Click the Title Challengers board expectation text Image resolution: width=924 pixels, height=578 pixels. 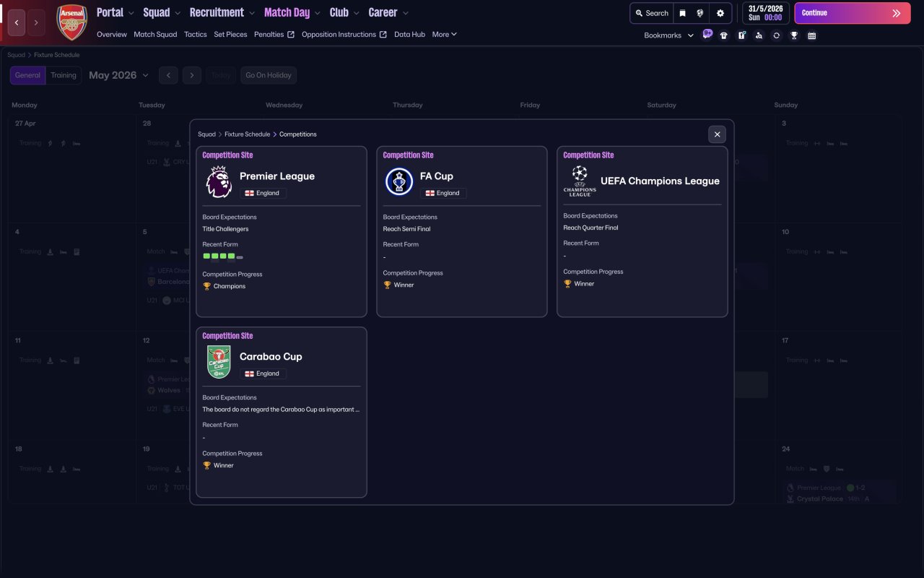click(225, 229)
